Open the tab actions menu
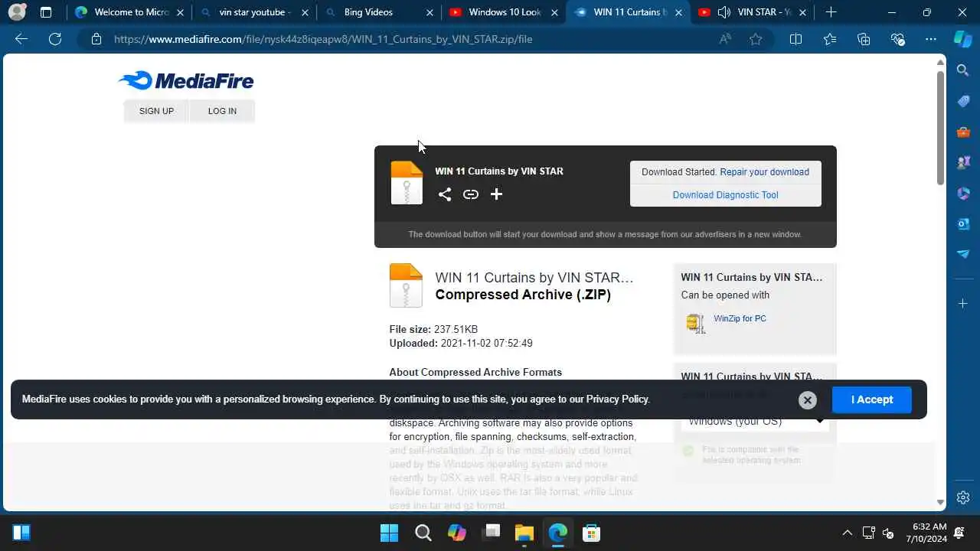 point(46,12)
